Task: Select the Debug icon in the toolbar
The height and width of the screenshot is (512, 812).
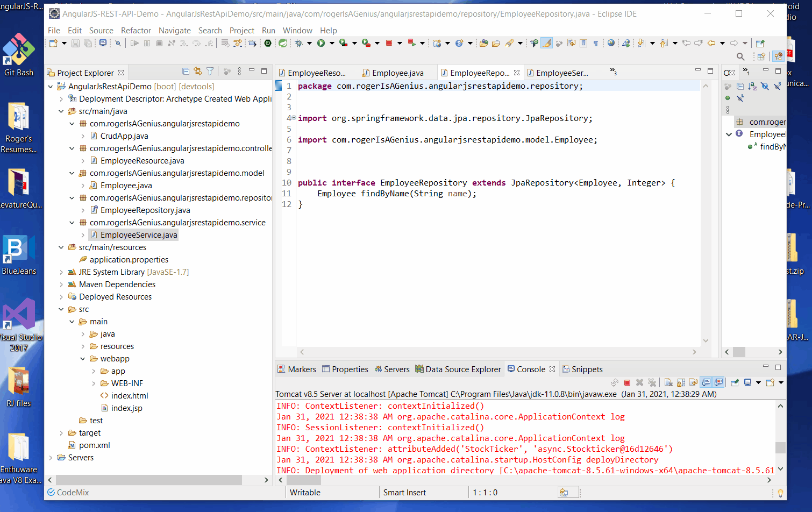Action: coord(299,43)
